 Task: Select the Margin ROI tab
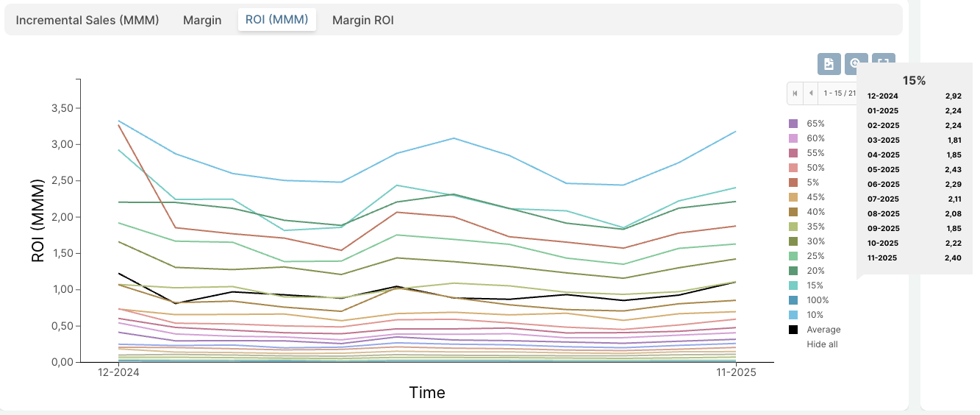(363, 20)
